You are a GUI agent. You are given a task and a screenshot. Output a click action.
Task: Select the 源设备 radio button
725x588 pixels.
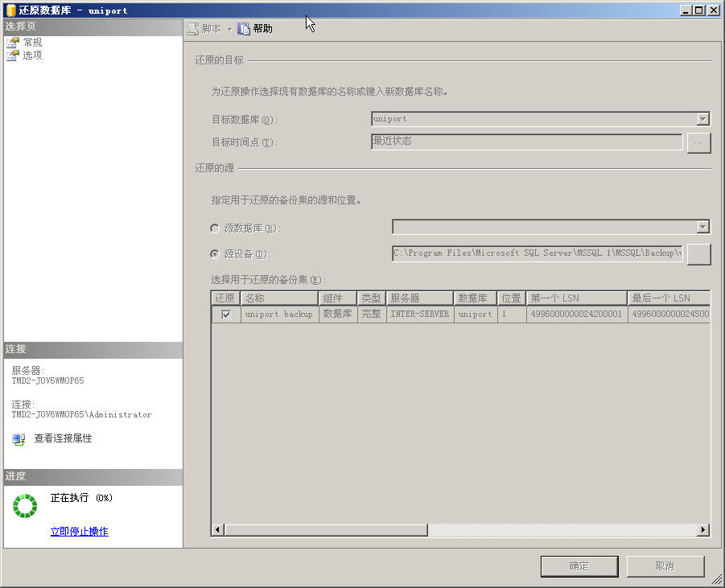click(x=214, y=254)
